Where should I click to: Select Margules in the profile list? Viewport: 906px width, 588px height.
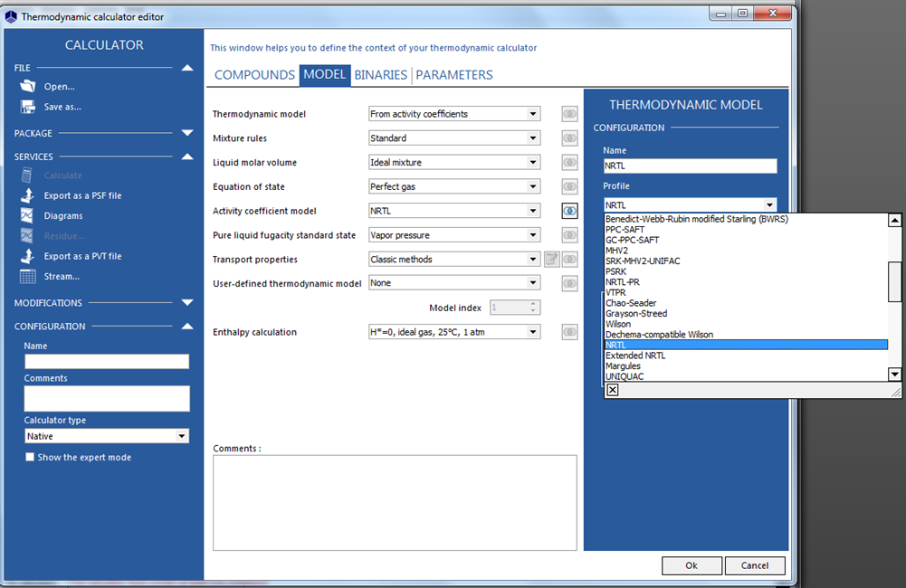746,365
